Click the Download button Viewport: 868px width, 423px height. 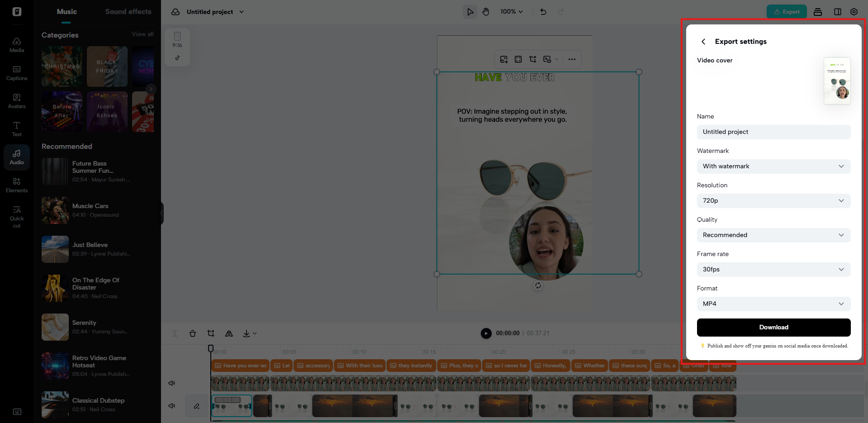773,328
